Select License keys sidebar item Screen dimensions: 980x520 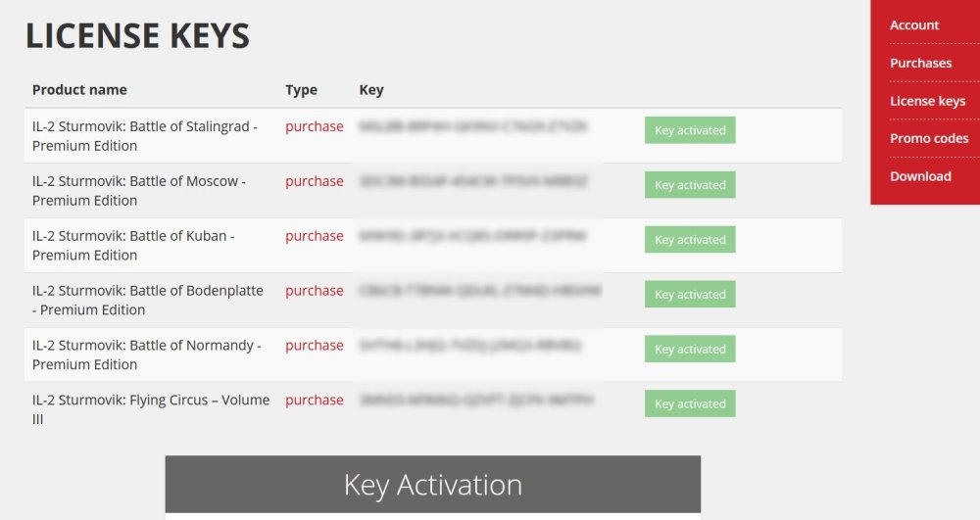[x=927, y=101]
